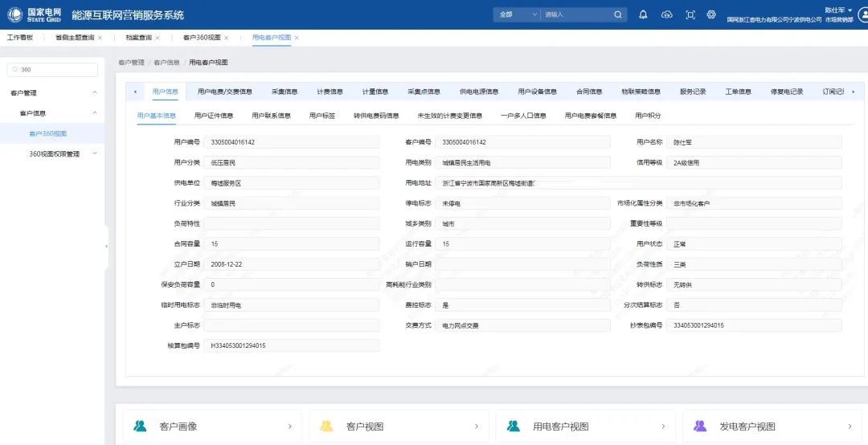Click the 用户名称 field 陈仕军

(754, 142)
